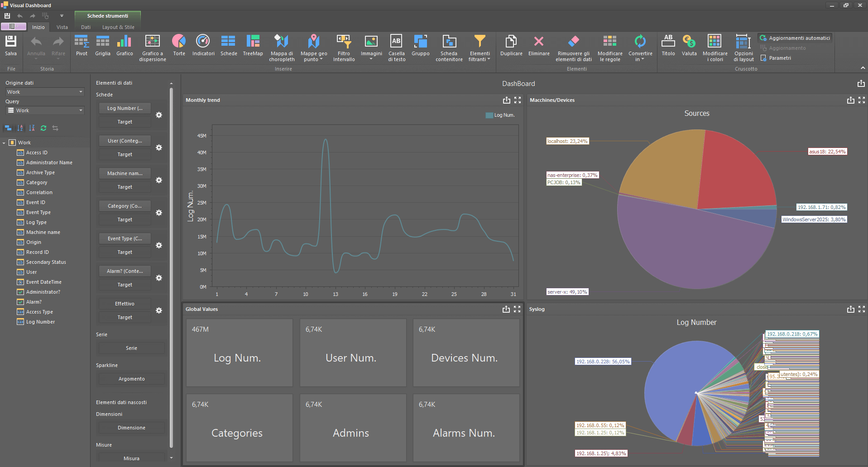This screenshot has height=467, width=868.
Task: Click Rimuovere gli elementi di dati
Action: [574, 48]
